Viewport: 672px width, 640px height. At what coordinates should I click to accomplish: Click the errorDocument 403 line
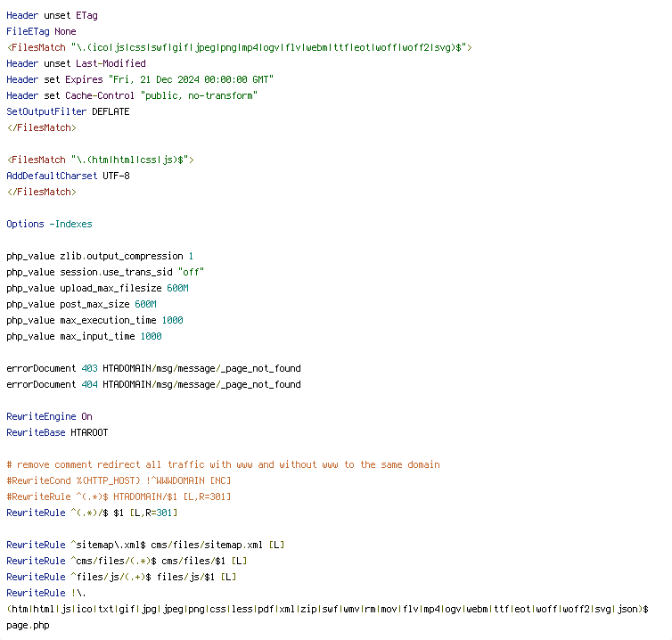point(153,369)
